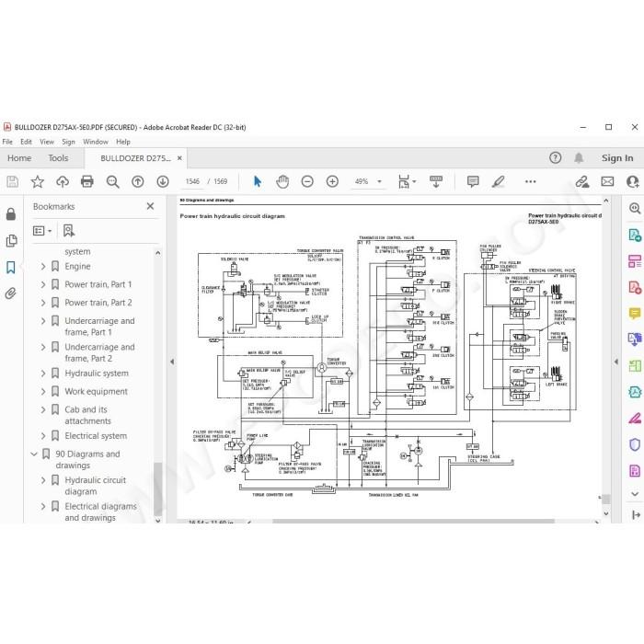
Task: Expand the Engine bookmark
Action: tap(43, 267)
